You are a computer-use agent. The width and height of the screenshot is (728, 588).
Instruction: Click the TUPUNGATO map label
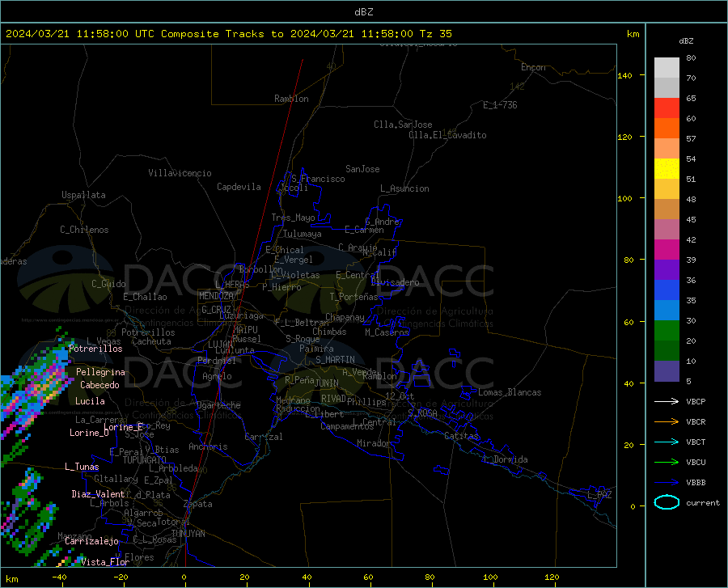(x=145, y=459)
